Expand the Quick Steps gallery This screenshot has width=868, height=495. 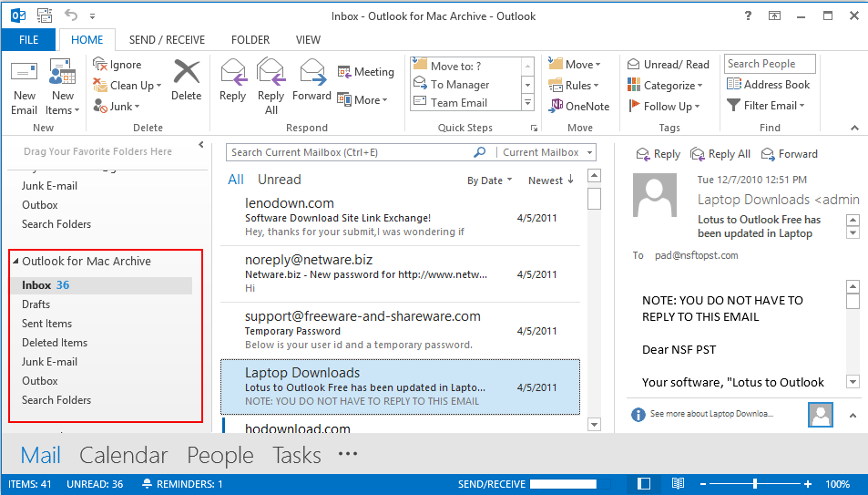pyautogui.click(x=527, y=103)
